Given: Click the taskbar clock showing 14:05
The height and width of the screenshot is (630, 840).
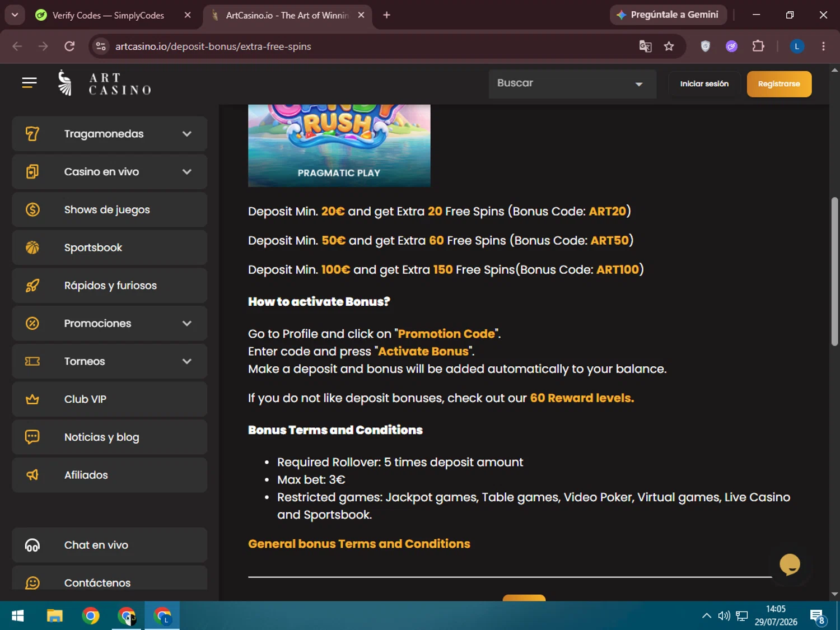Looking at the screenshot, I should (776, 616).
